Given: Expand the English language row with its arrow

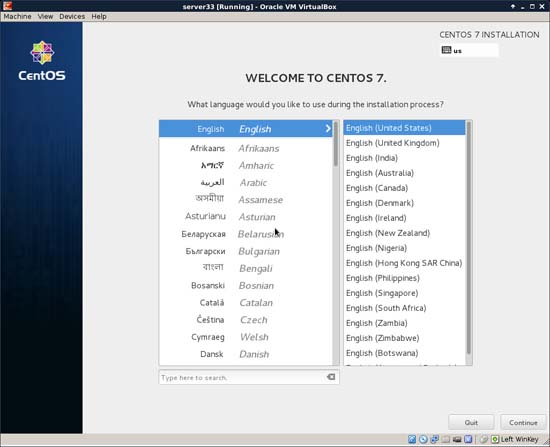Looking at the screenshot, I should [x=328, y=128].
